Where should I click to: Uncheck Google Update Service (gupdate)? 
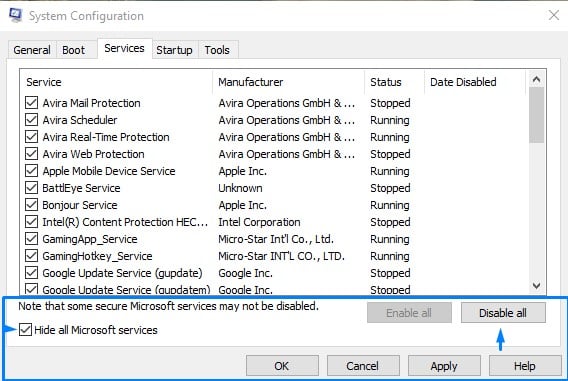tap(32, 273)
